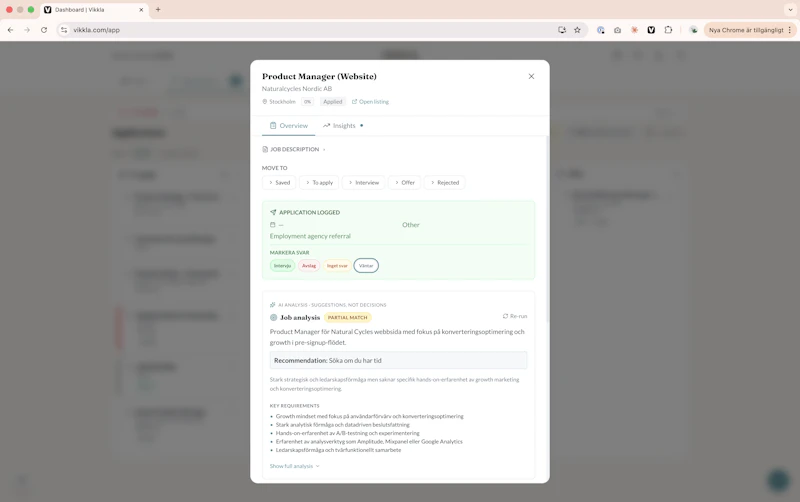Open the Vikkla browser extension icon

[651, 30]
